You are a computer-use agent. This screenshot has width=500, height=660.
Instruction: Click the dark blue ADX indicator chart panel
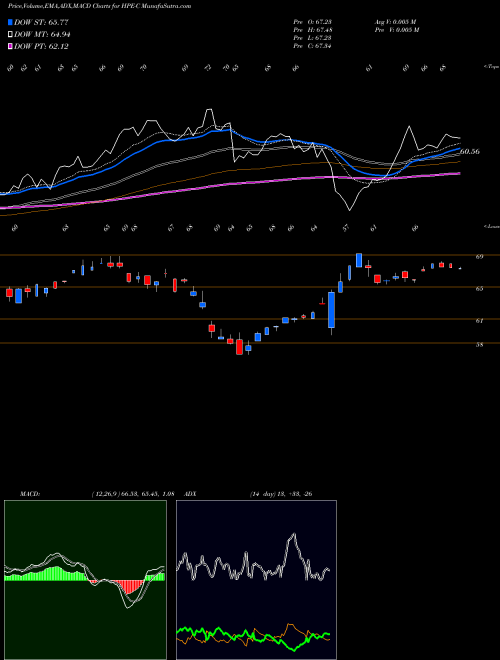(x=256, y=580)
